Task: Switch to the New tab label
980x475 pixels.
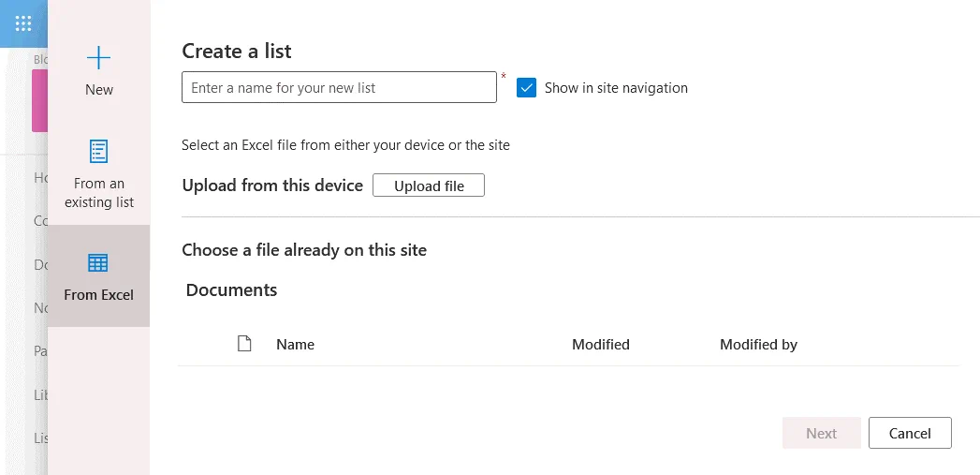Action: pos(98,90)
